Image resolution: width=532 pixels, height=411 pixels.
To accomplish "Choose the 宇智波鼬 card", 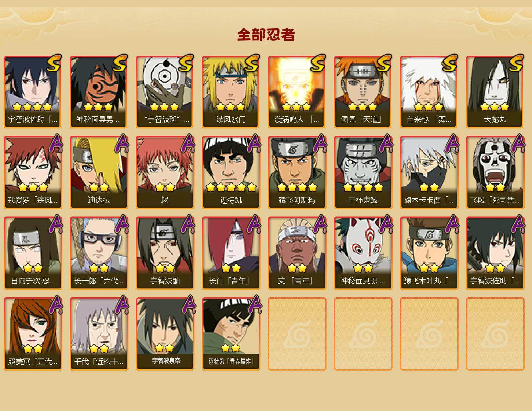I will [165, 253].
